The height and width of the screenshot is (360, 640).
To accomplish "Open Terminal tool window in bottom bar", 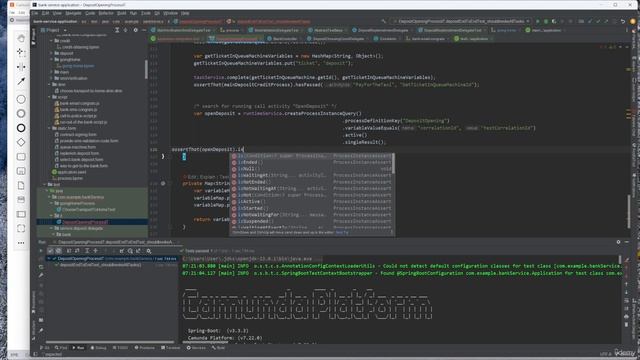I will pos(170,348).
